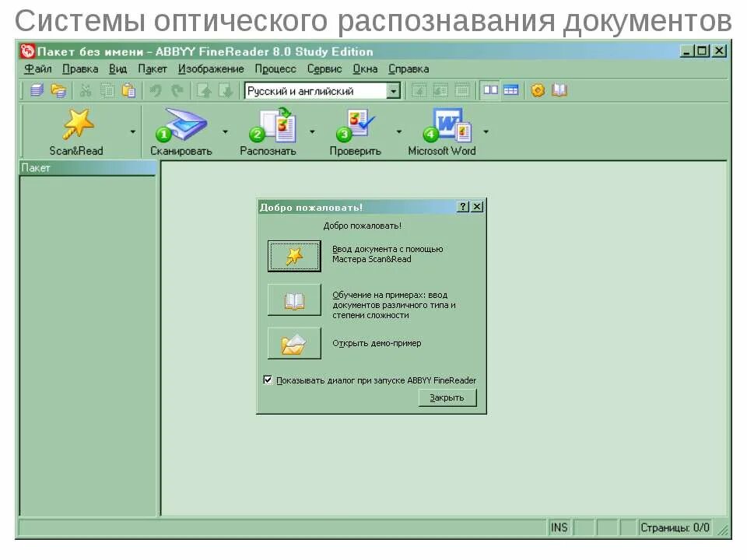This screenshot has width=747, height=560.
Task: Click the Undo arrow icon
Action: [156, 90]
